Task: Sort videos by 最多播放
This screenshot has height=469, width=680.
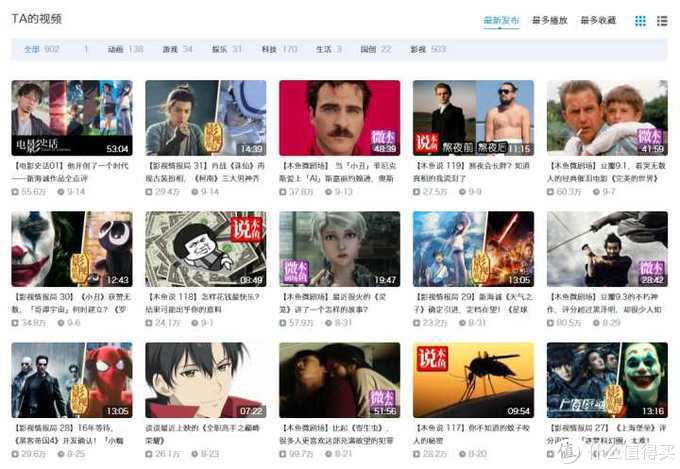Action: [x=549, y=20]
